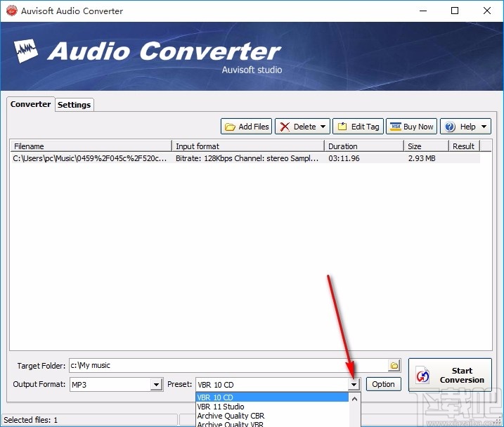Click the Option button

click(384, 384)
